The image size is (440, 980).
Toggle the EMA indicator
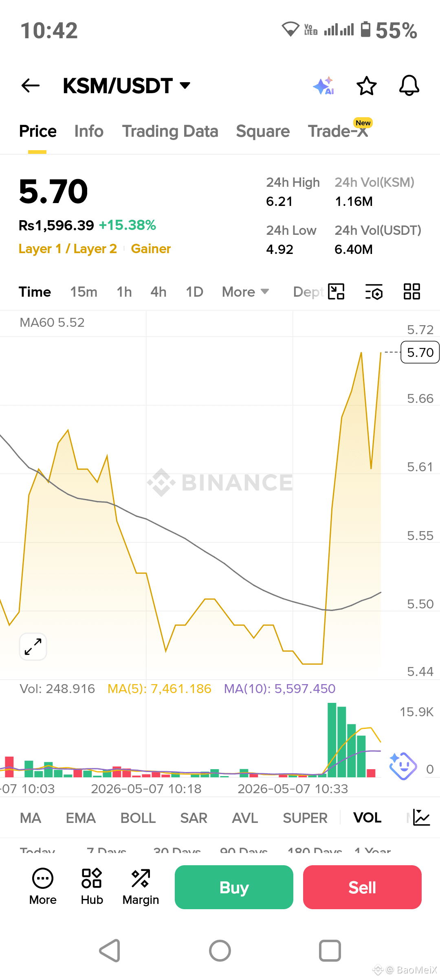coord(81,818)
